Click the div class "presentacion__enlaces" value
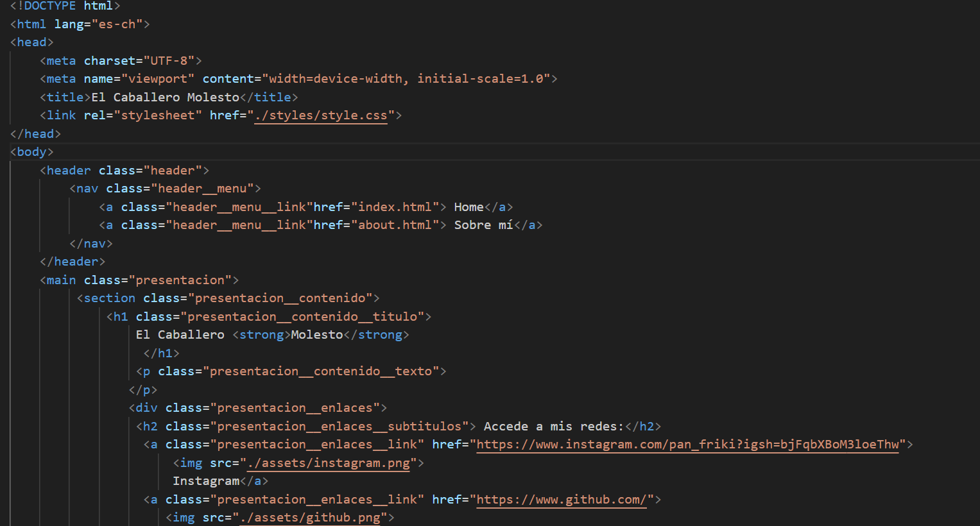Screen dimensions: 980x526 click(x=295, y=408)
